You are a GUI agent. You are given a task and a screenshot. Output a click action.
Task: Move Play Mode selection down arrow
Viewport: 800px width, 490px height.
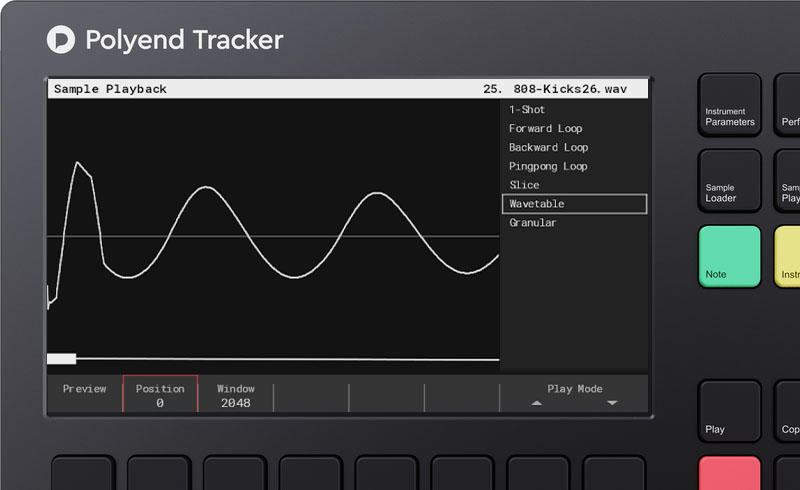click(612, 403)
